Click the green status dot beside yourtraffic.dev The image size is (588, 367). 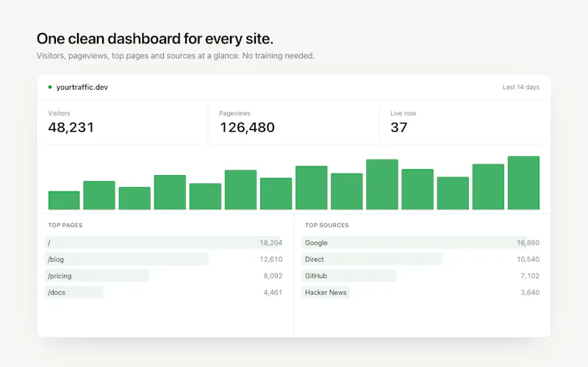(x=50, y=87)
